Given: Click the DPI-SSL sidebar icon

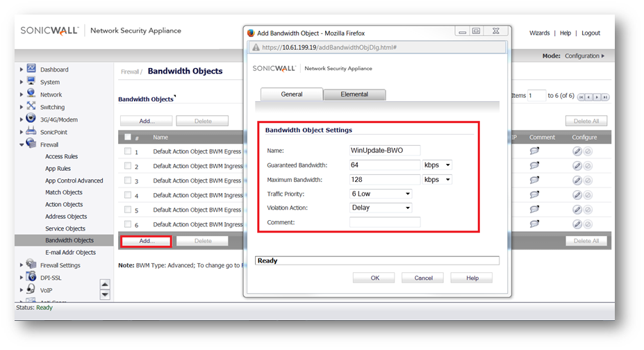Looking at the screenshot, I should pyautogui.click(x=31, y=277).
